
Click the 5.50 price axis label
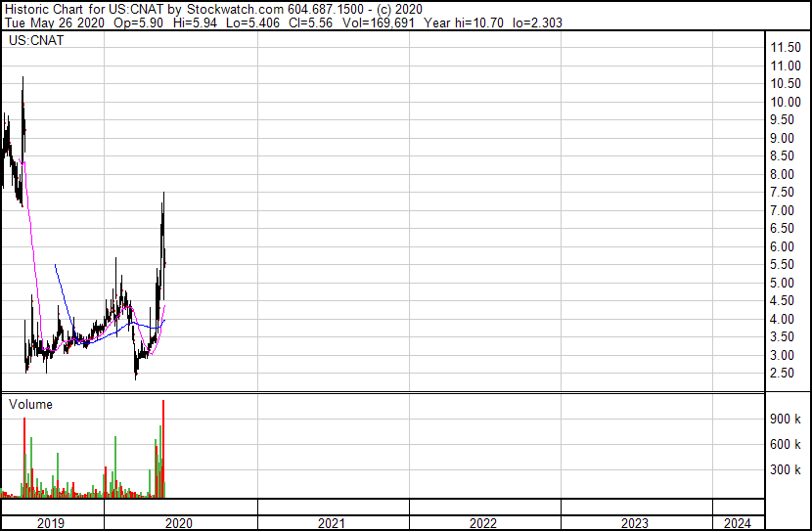coord(782,264)
